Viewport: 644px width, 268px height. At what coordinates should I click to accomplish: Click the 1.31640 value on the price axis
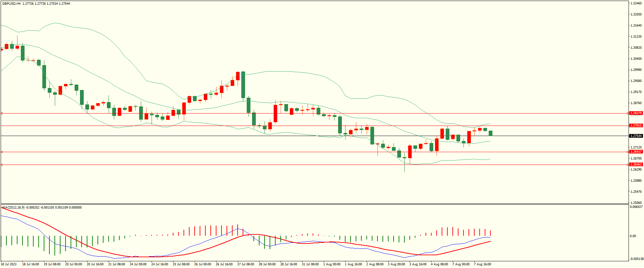point(636,26)
